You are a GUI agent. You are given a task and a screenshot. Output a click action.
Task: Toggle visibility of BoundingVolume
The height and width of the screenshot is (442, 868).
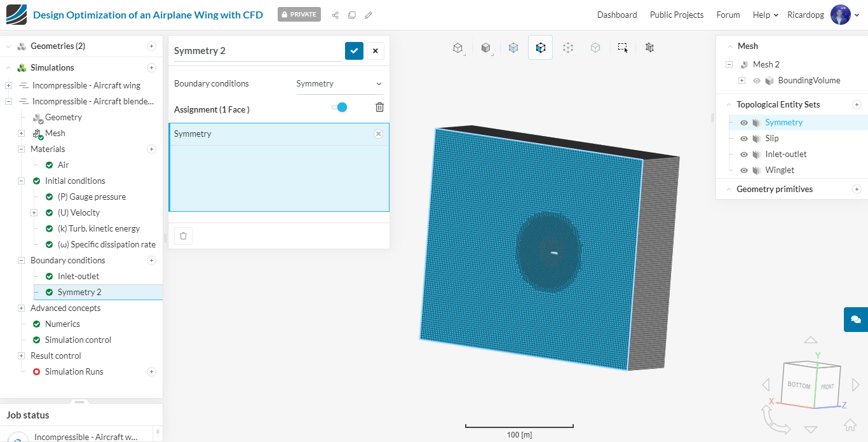757,81
